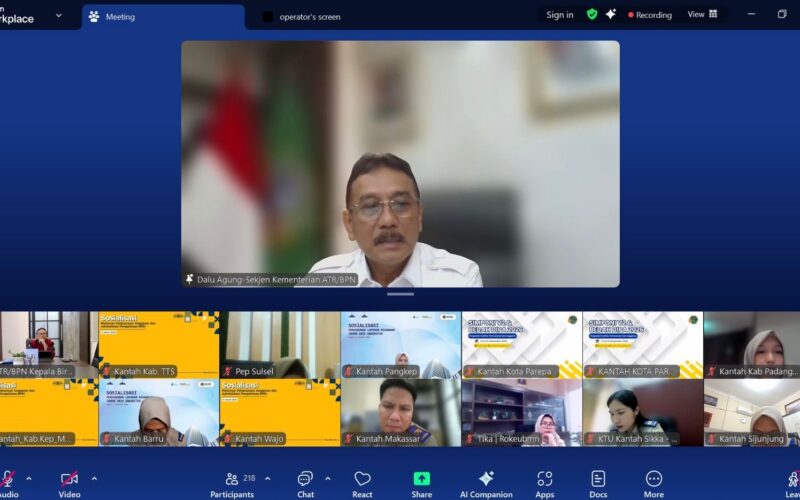Open the workplace dropdown chevron at top left
The height and width of the screenshot is (500, 800).
pyautogui.click(x=59, y=16)
